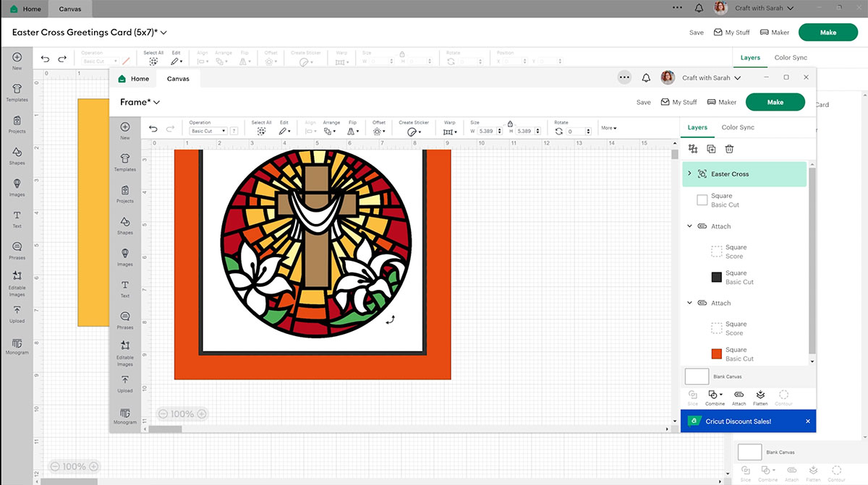The image size is (868, 485).
Task: Click the Maker machine selector in Frame window
Action: [x=722, y=102]
